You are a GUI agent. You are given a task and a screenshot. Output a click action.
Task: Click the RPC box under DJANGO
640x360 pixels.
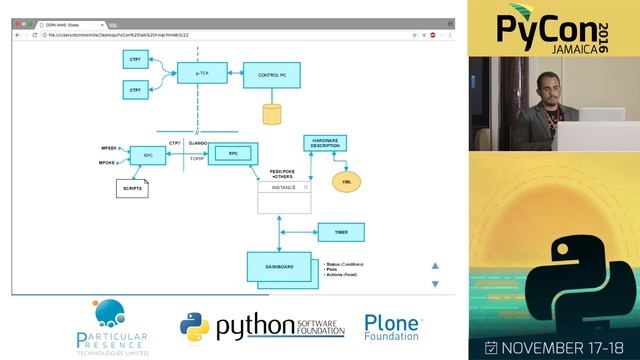click(233, 153)
